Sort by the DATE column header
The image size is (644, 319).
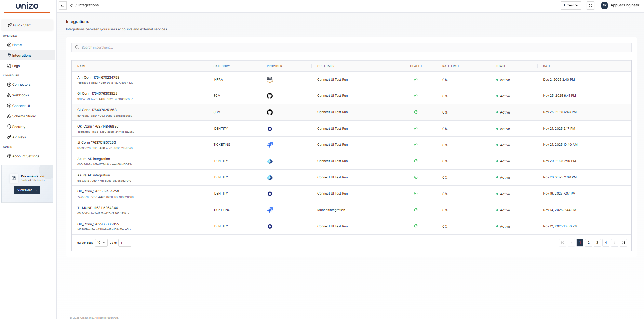tap(547, 66)
